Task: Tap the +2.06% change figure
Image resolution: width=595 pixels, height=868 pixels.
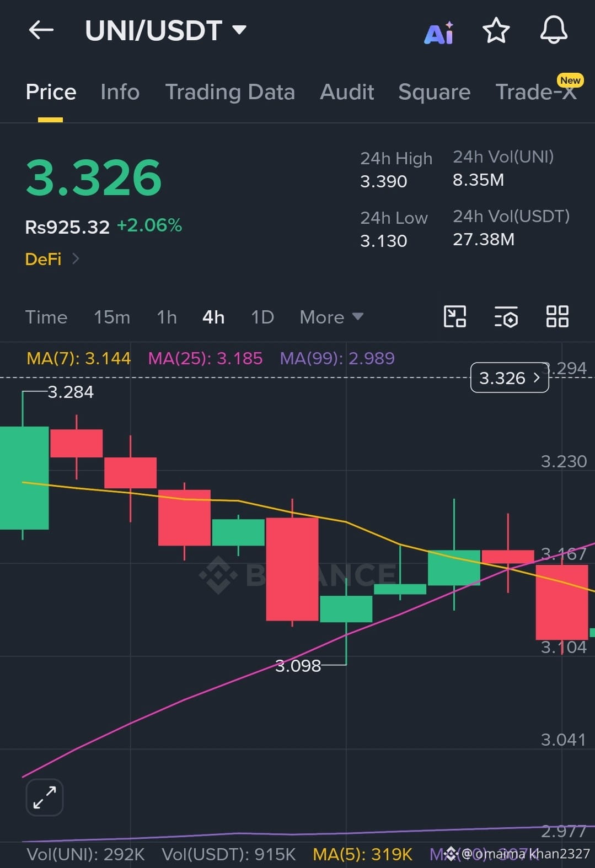Action: 149,225
